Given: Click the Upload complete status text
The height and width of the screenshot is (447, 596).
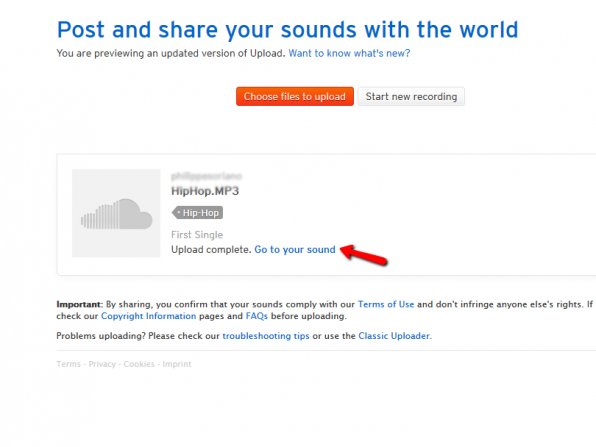Looking at the screenshot, I should [x=211, y=250].
